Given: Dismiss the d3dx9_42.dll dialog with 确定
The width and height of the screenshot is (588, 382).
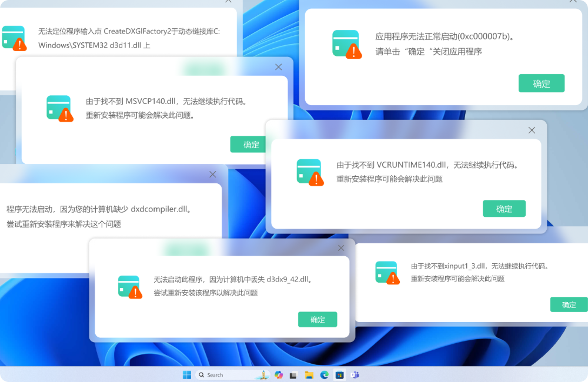Looking at the screenshot, I should (x=318, y=319).
